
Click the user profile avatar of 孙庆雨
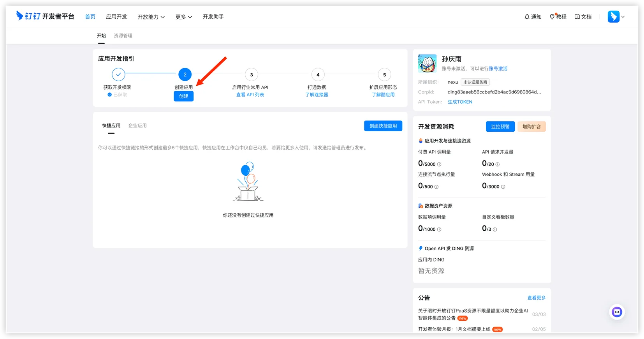427,64
